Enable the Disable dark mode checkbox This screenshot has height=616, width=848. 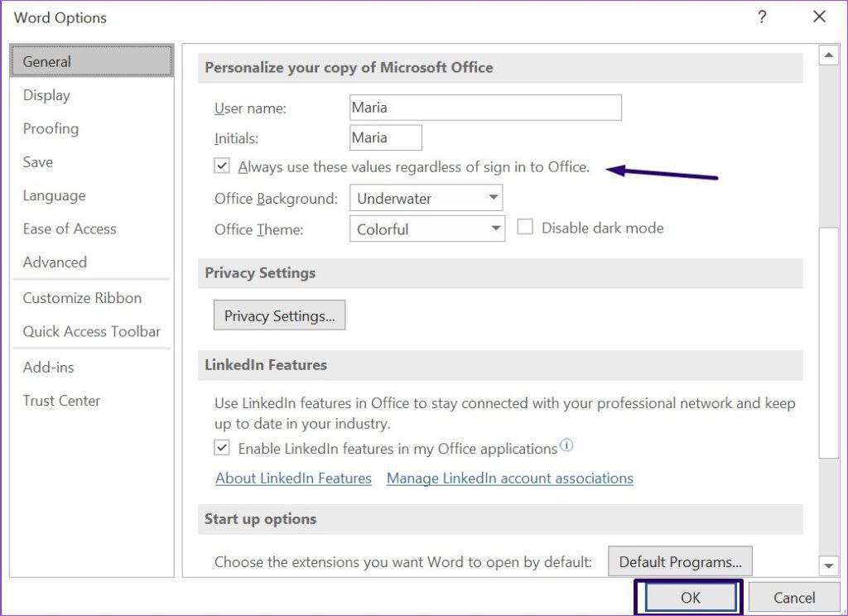(x=525, y=227)
